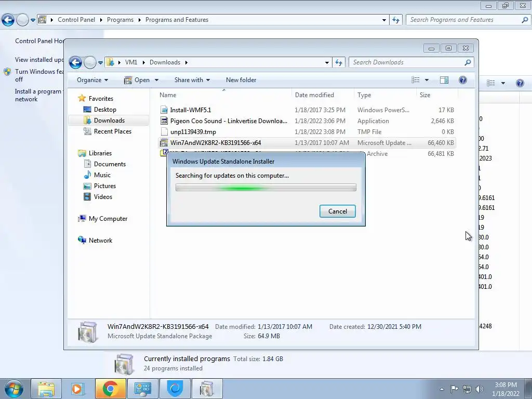Select Install-WMF5.1 PowerShell file
Viewport: 532px width, 399px height.
(x=307, y=110)
